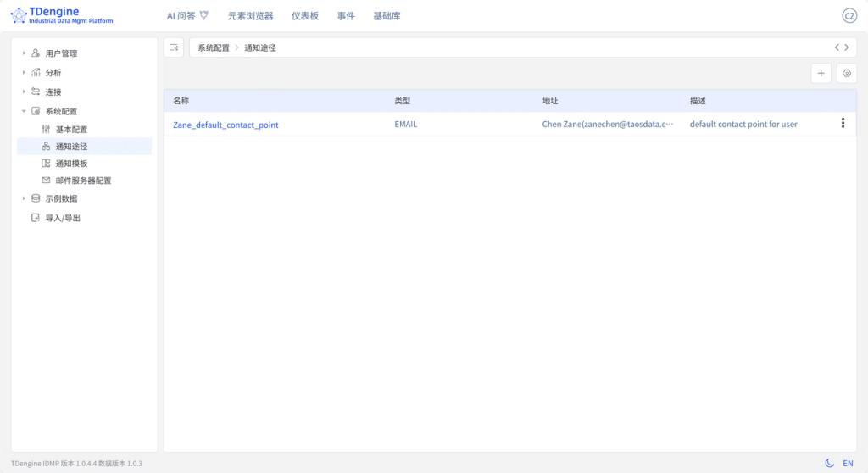The width and height of the screenshot is (868, 473).
Task: Click the 示例数据 database icon
Action: tap(36, 198)
